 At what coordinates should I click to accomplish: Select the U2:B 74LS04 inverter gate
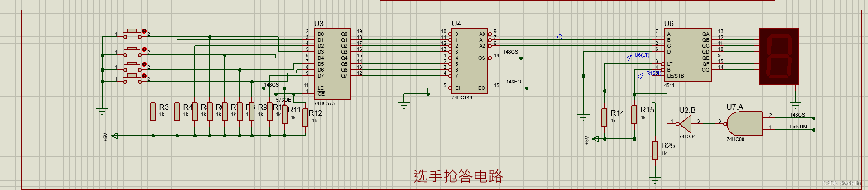(x=685, y=123)
